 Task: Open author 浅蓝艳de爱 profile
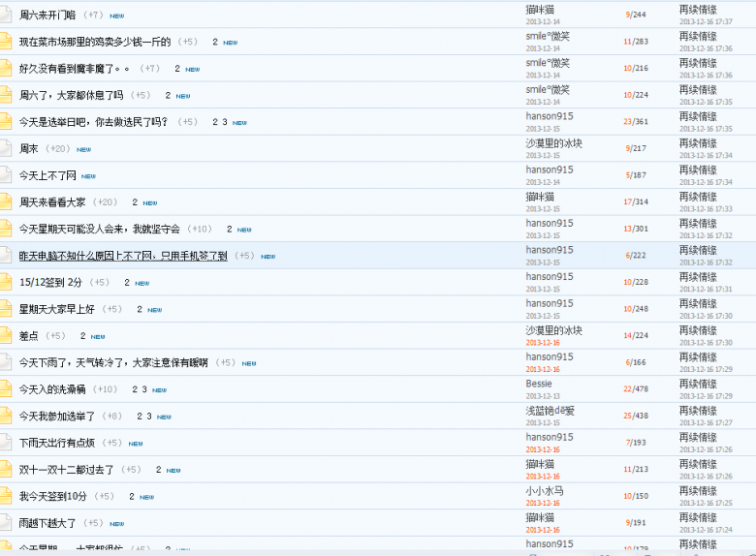click(x=550, y=411)
